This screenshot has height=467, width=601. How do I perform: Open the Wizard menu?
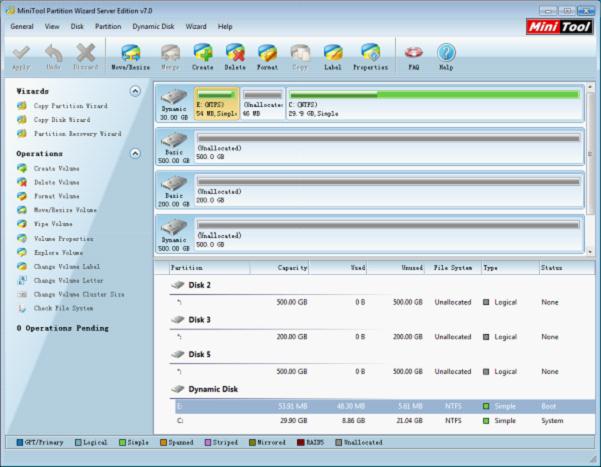coord(196,26)
